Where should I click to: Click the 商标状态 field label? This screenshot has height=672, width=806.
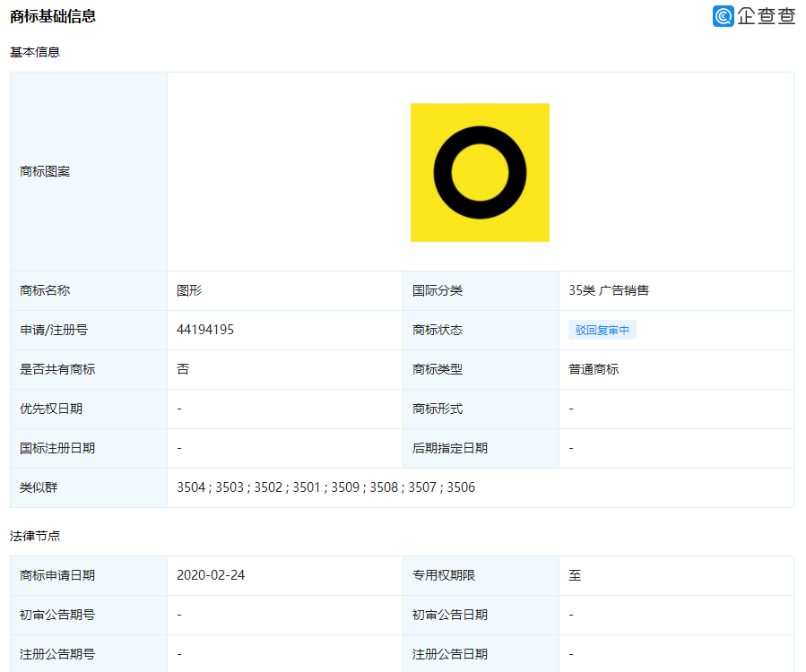click(x=438, y=330)
